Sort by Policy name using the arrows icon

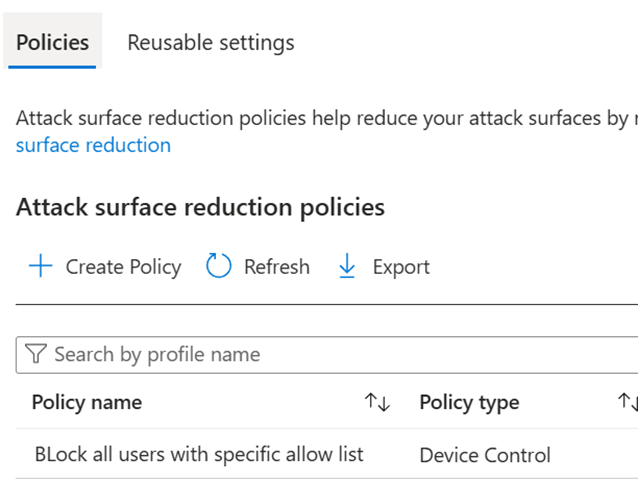[x=377, y=402]
